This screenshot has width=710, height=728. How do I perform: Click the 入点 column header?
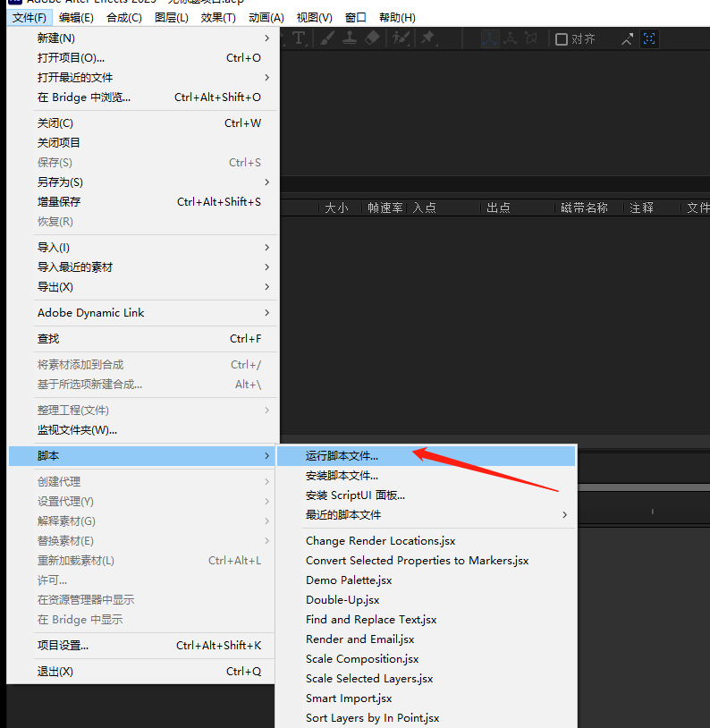[425, 207]
